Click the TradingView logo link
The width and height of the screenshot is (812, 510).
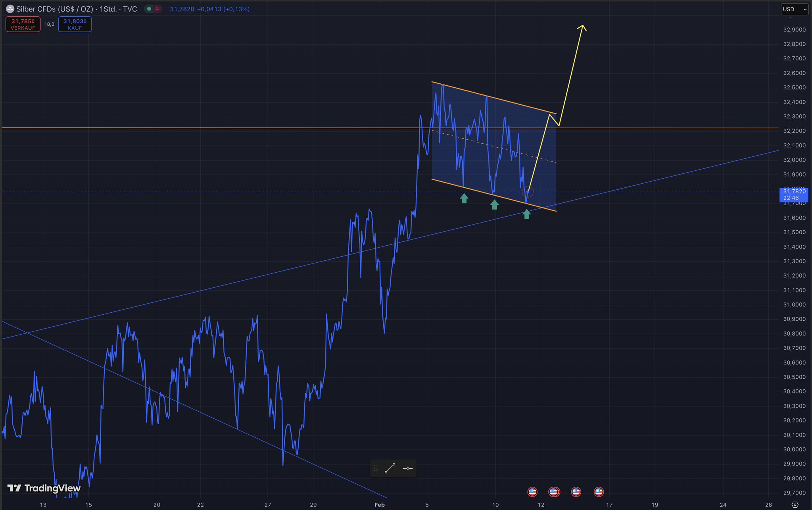pos(44,488)
